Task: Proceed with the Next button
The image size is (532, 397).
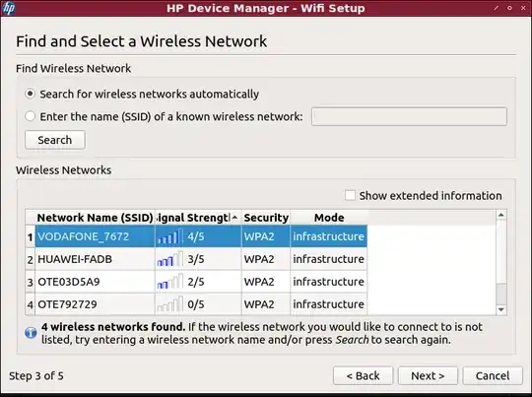Action: (x=428, y=375)
